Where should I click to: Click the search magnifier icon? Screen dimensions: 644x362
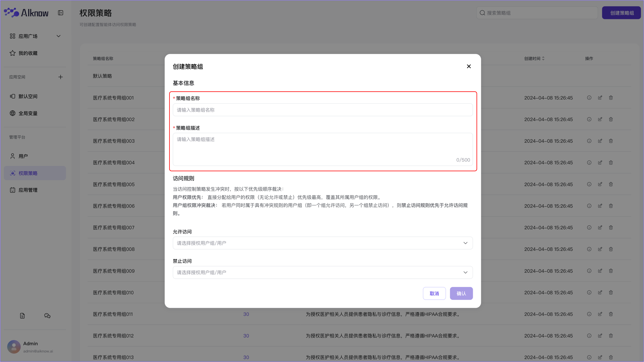point(483,13)
